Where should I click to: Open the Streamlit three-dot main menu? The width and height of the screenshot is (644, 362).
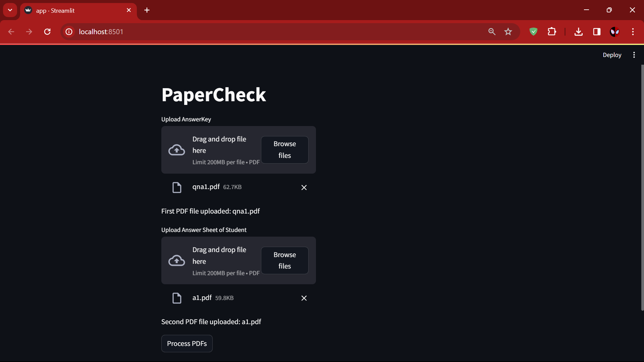click(x=634, y=55)
